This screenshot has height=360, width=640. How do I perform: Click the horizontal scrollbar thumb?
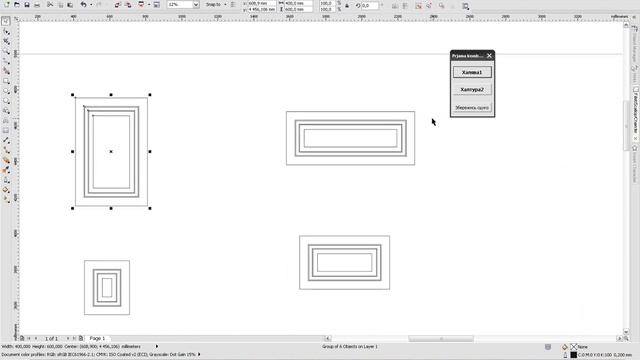441,338
